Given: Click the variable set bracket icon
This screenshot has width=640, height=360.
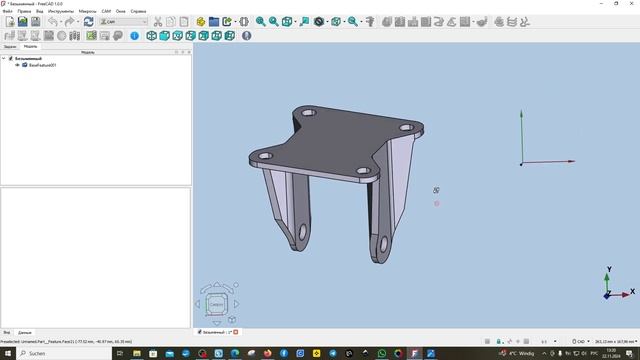Looking at the screenshot, I should point(244,22).
